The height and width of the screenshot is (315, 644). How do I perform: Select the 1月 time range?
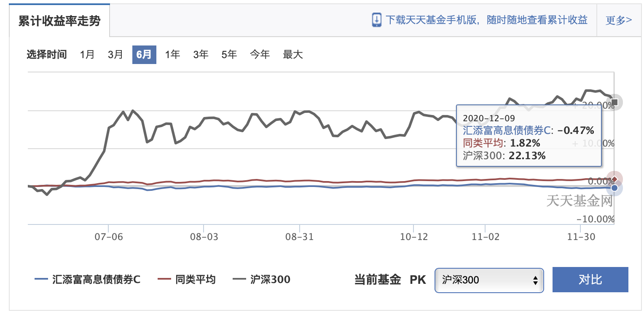coord(87,54)
